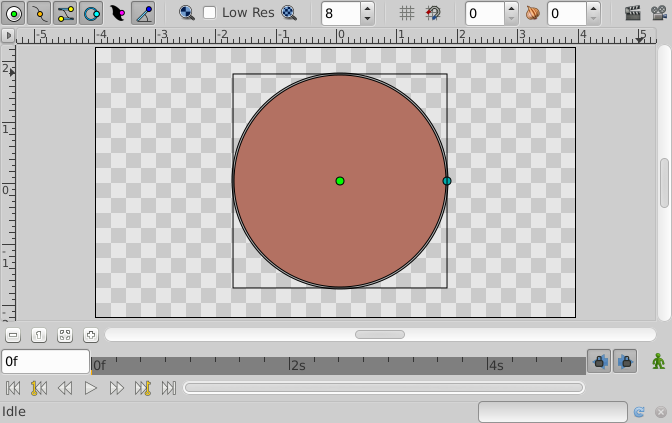Step to next frame
Viewport: 672px width, 423px height.
click(117, 388)
